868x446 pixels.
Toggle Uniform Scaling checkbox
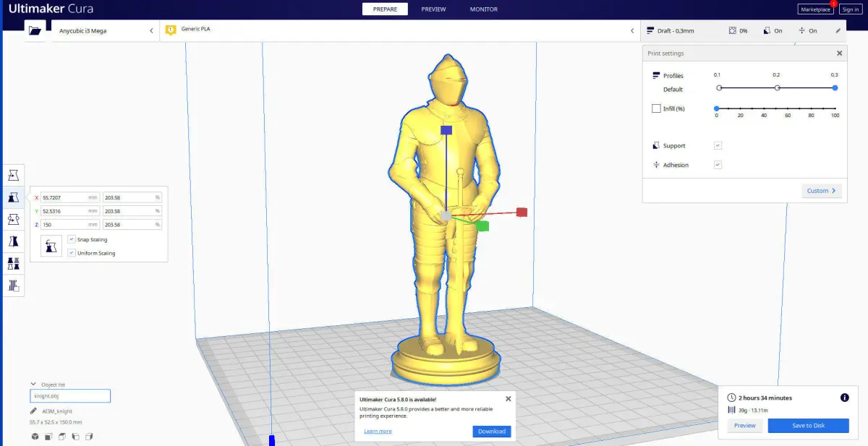pyautogui.click(x=72, y=253)
